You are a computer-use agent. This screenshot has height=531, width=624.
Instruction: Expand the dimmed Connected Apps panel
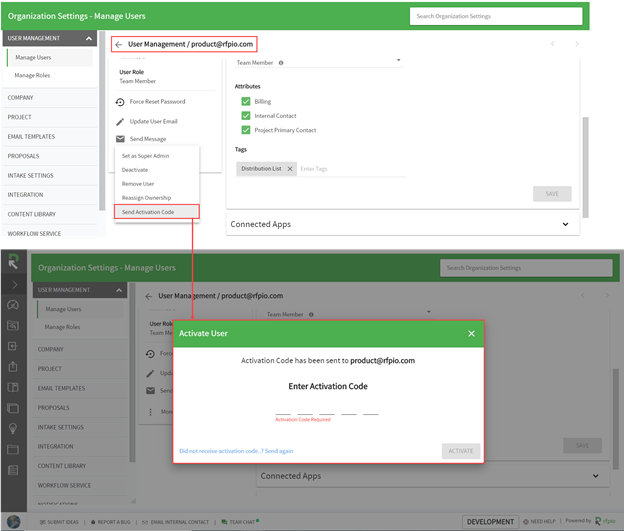pyautogui.click(x=595, y=476)
